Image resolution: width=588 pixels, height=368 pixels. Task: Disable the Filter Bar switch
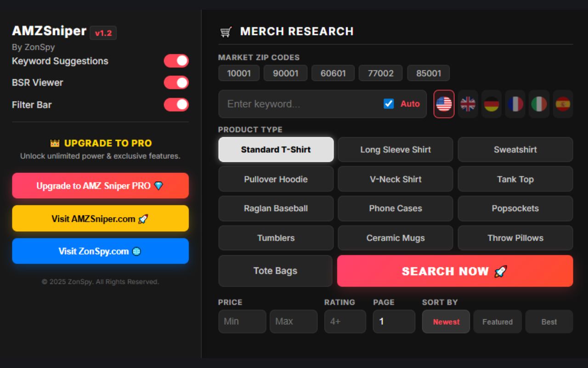176,104
